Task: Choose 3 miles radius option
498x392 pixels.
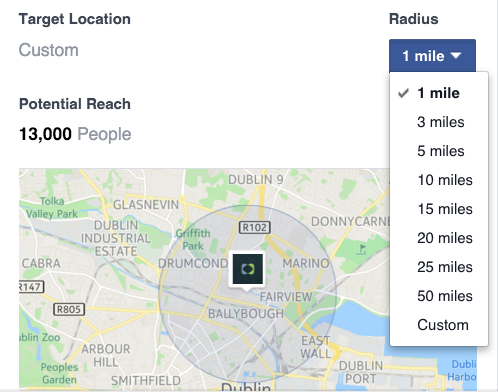Action: [439, 122]
